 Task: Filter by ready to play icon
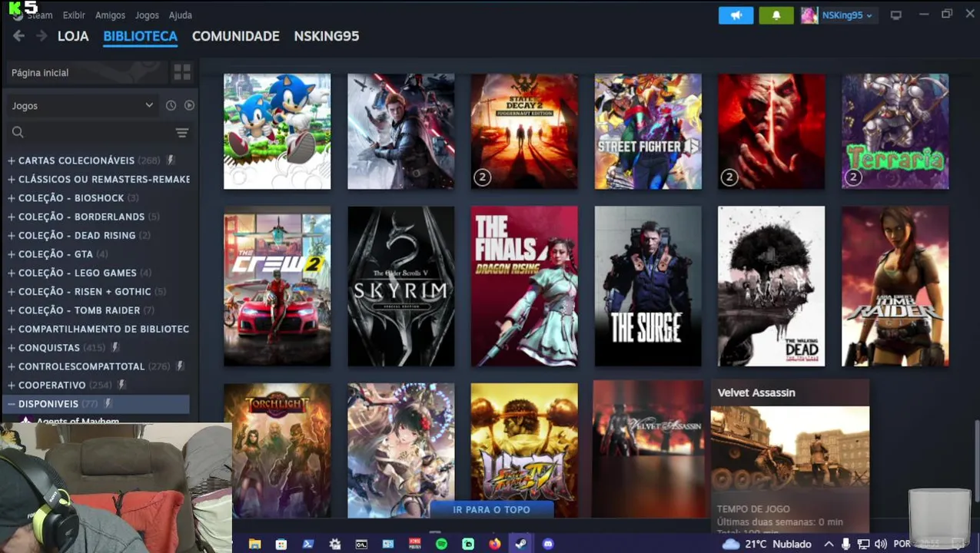(x=189, y=105)
